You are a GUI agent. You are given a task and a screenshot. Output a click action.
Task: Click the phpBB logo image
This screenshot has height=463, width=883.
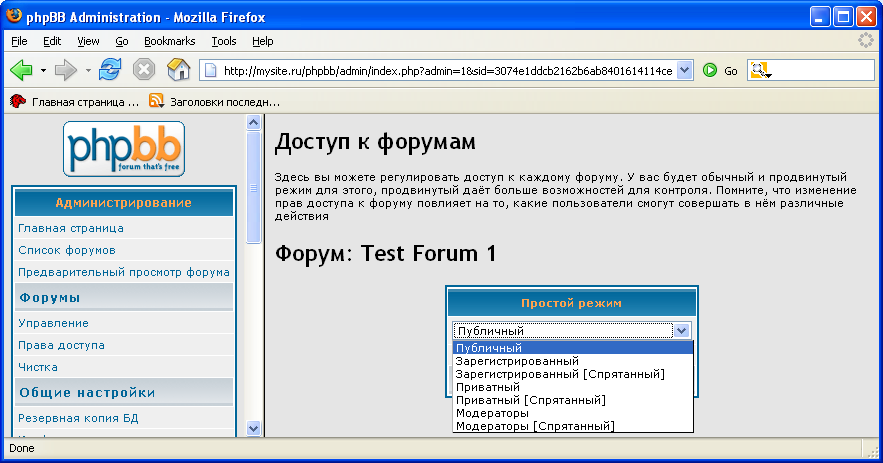pos(124,149)
